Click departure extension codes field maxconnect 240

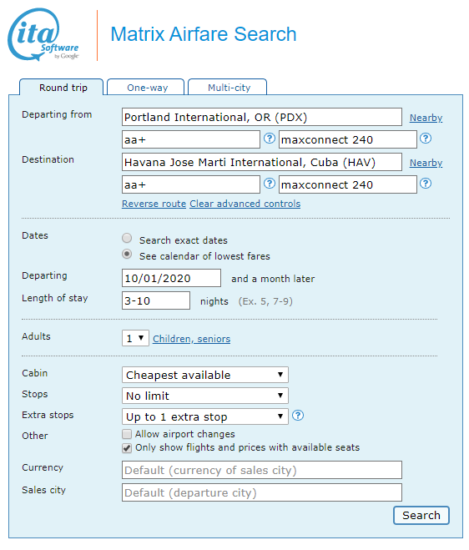click(x=348, y=139)
